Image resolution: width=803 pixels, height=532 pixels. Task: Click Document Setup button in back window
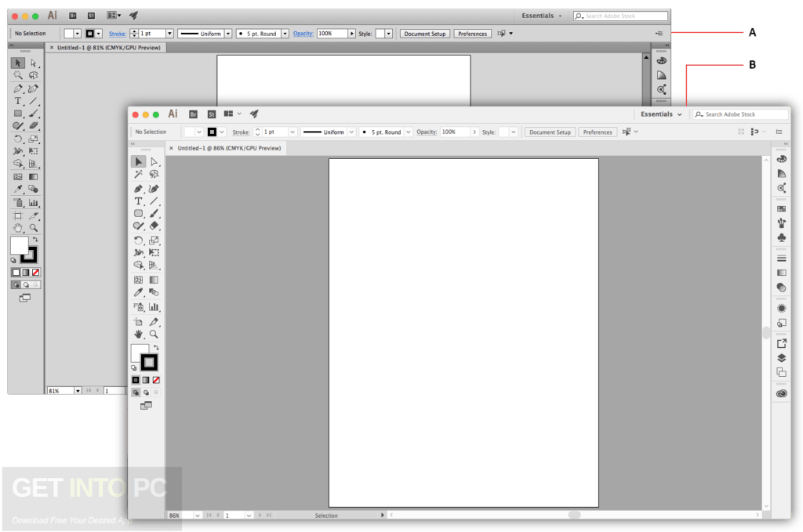coord(425,34)
